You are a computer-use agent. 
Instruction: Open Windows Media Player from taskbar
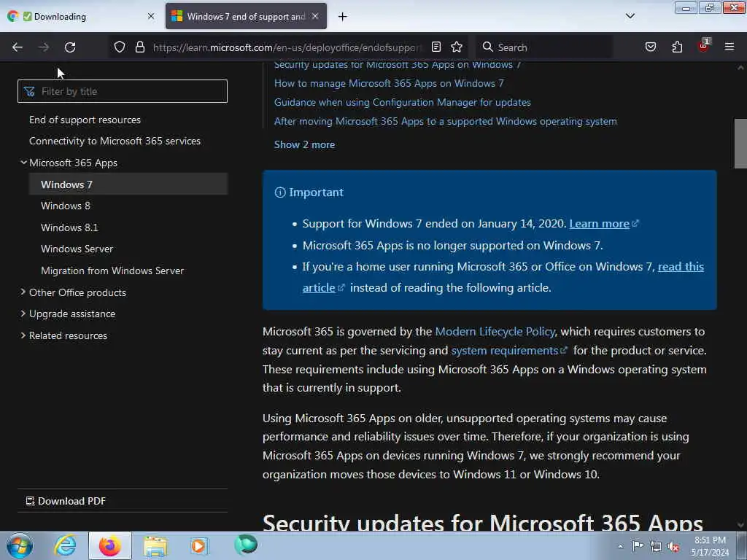coord(199,545)
